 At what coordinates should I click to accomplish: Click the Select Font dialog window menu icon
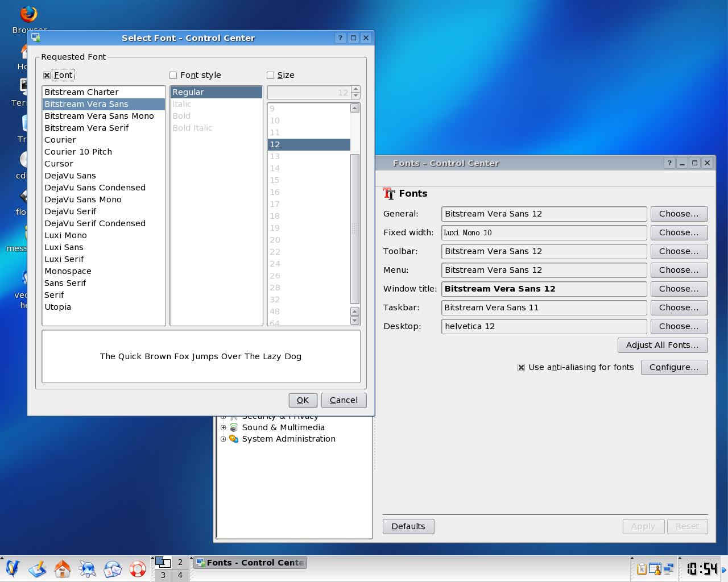point(36,38)
